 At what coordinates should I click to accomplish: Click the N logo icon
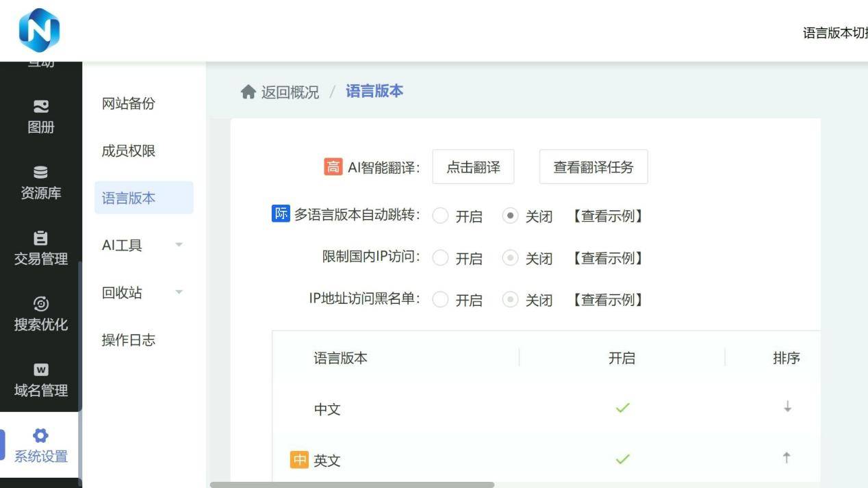pyautogui.click(x=39, y=31)
